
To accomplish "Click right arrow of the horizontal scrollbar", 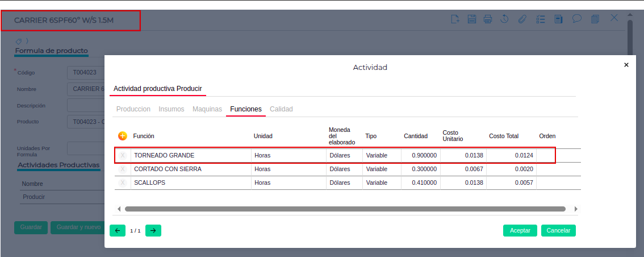I will tap(575, 209).
